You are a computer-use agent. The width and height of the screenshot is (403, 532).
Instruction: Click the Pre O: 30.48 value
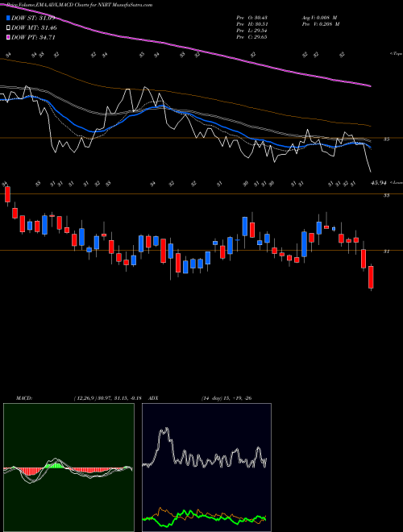[x=251, y=18]
